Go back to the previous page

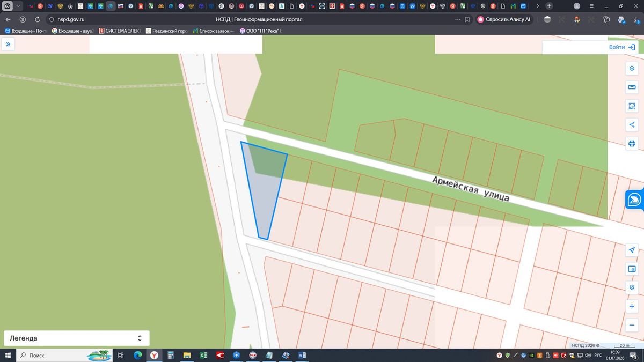8,19
